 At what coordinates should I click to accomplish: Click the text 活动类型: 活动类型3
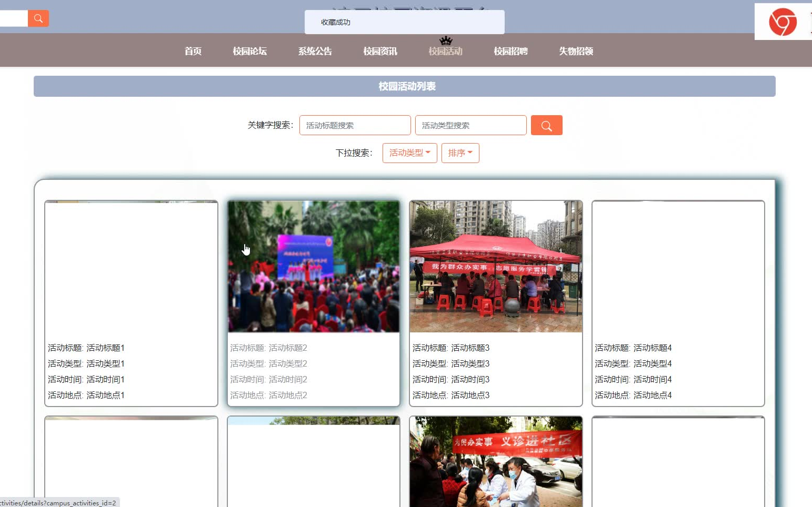(x=451, y=363)
